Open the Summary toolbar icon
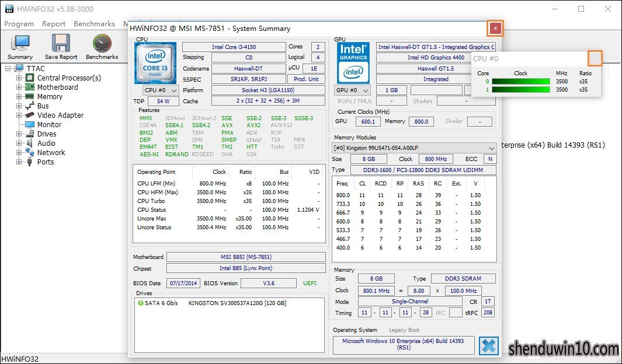 coord(20,43)
